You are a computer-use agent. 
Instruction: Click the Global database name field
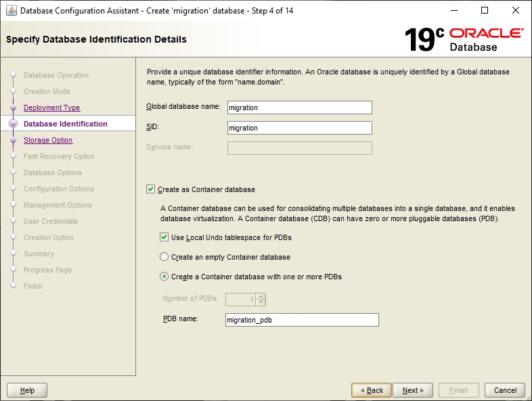coord(299,108)
